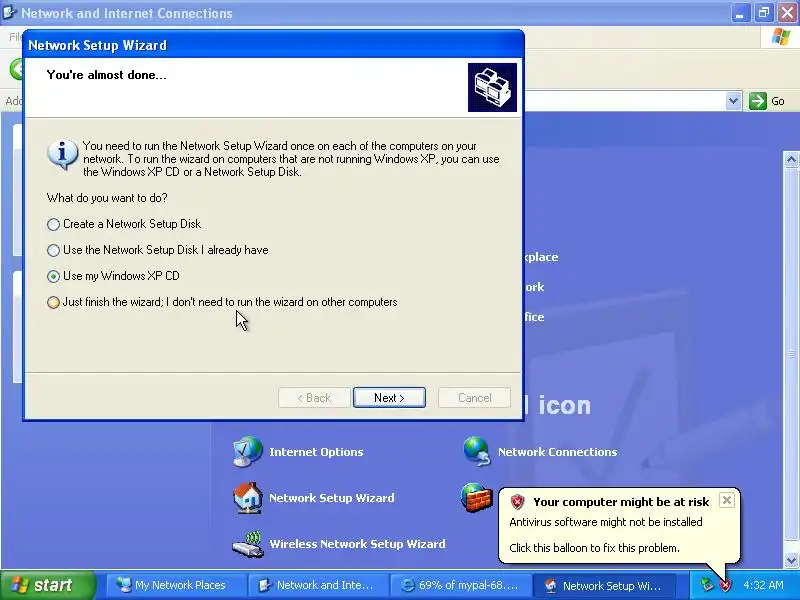
Task: Restore down the Network and Internet Connections window
Action: tap(763, 13)
